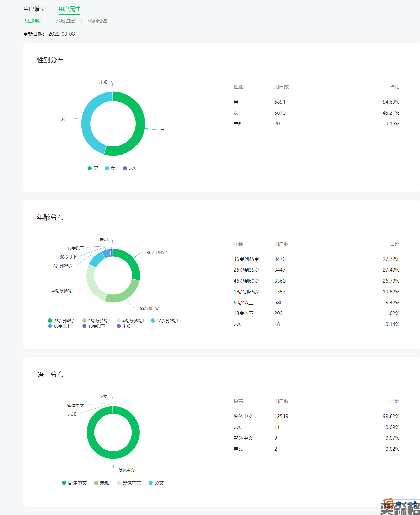Open the 访问设备 sub-tab
This screenshot has height=515, width=420.
(98, 21)
